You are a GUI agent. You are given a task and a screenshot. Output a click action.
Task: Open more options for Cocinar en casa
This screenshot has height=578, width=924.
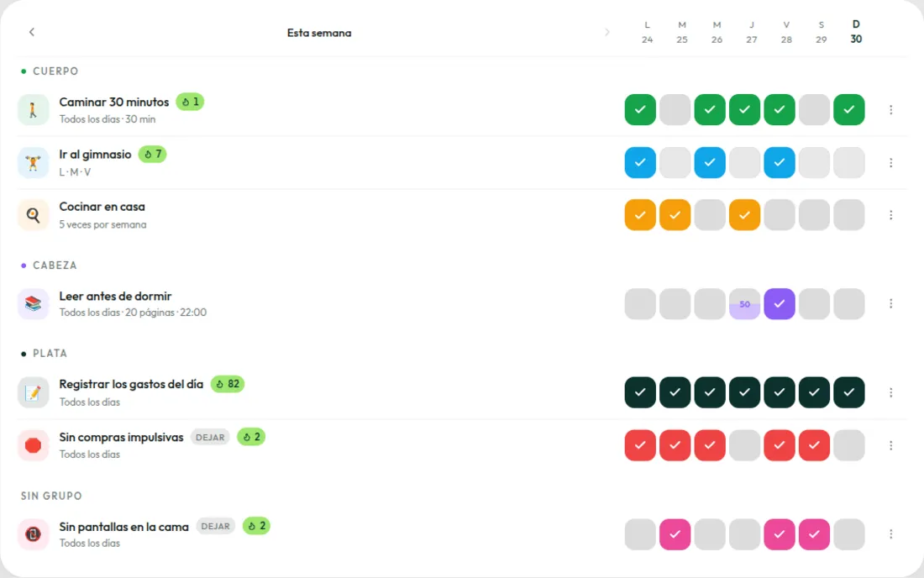coord(891,215)
